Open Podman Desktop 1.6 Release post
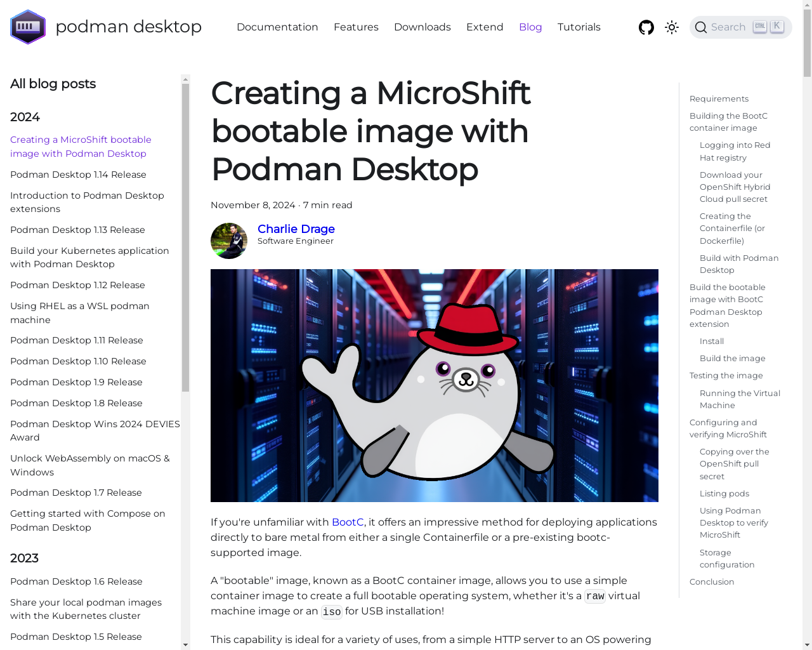The width and height of the screenshot is (812, 650). tap(76, 581)
